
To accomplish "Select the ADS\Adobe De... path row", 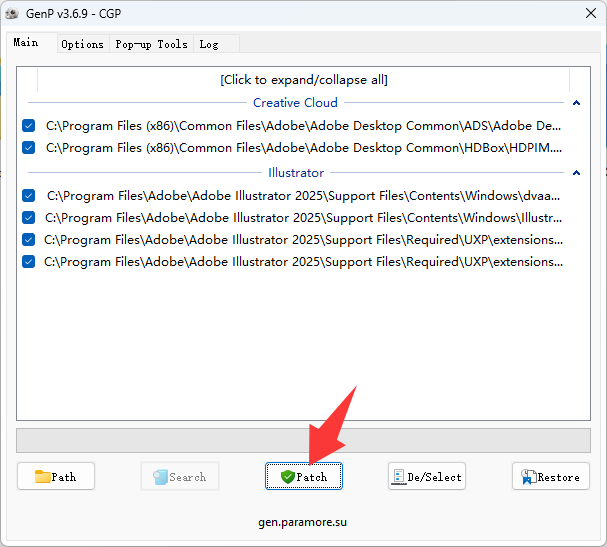I will click(304, 125).
